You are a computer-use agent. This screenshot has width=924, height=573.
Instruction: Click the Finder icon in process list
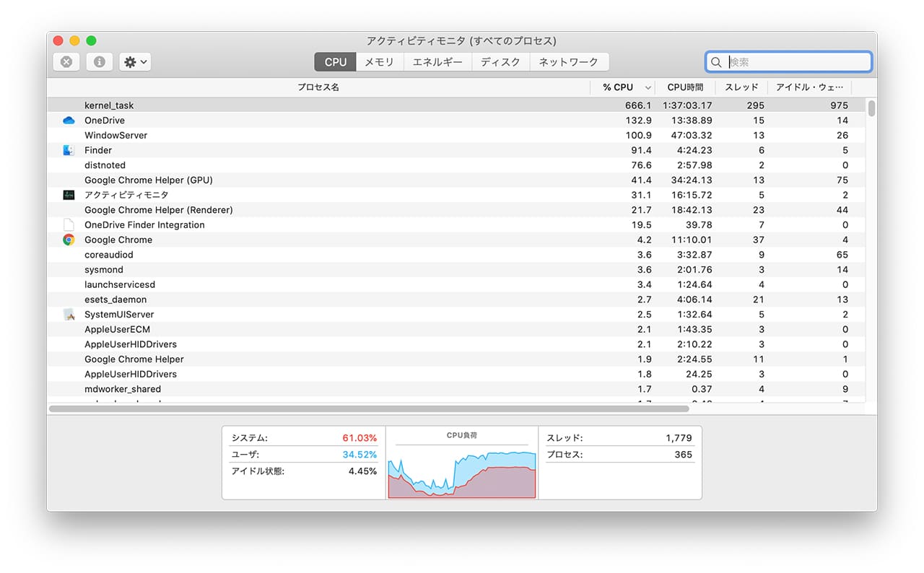coord(69,150)
